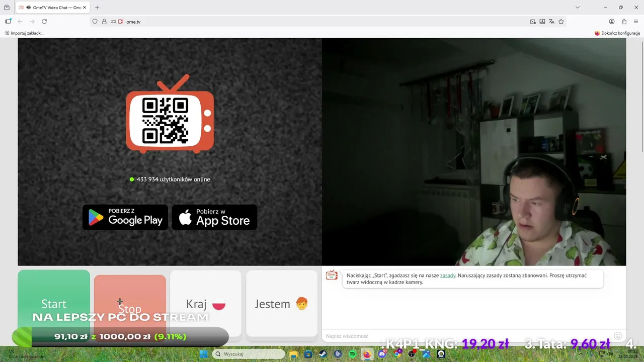This screenshot has width=644, height=362.
Task: Open Firefox recent tabs view icon
Action: [x=7, y=8]
